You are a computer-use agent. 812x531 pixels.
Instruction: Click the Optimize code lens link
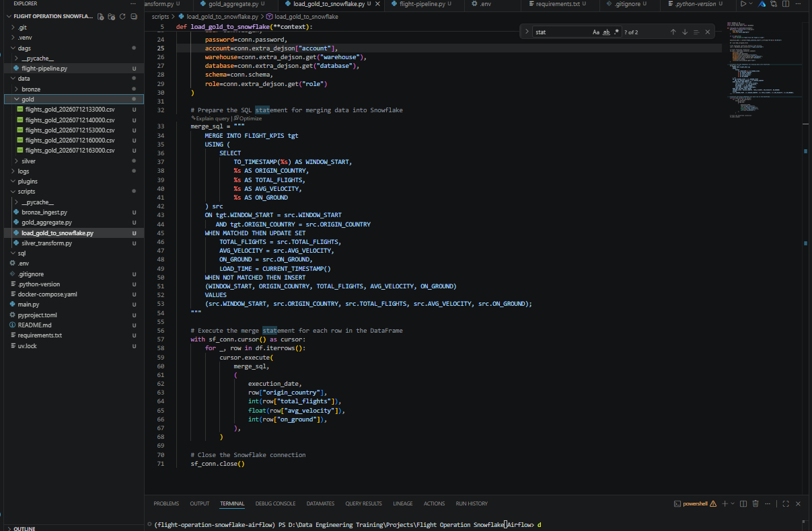pos(248,118)
